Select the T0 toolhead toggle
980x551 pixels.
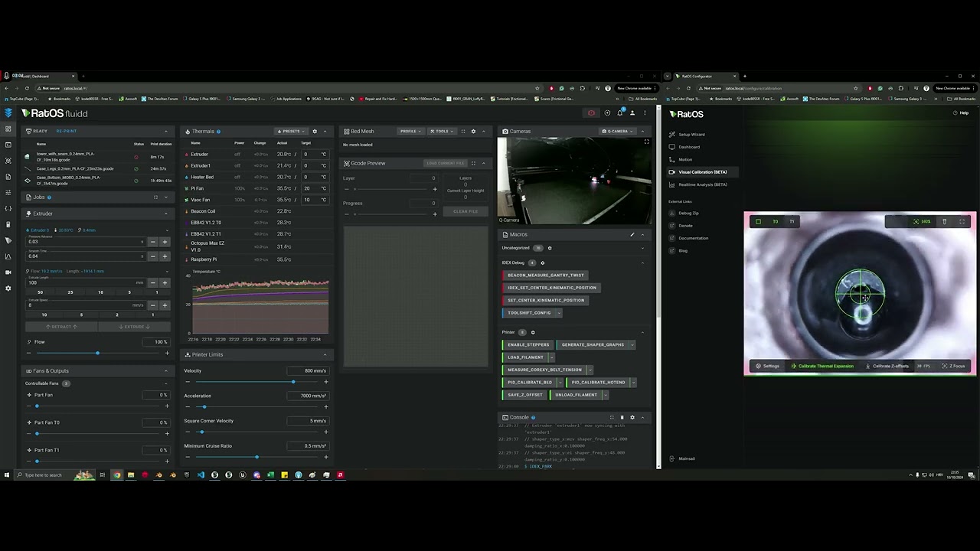pos(775,222)
